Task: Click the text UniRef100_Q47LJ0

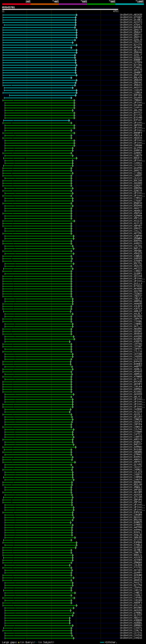Action: 131,326
